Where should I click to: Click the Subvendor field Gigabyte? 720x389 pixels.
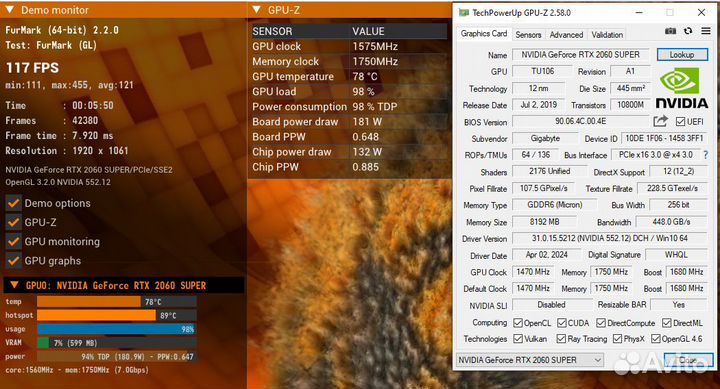(x=546, y=138)
